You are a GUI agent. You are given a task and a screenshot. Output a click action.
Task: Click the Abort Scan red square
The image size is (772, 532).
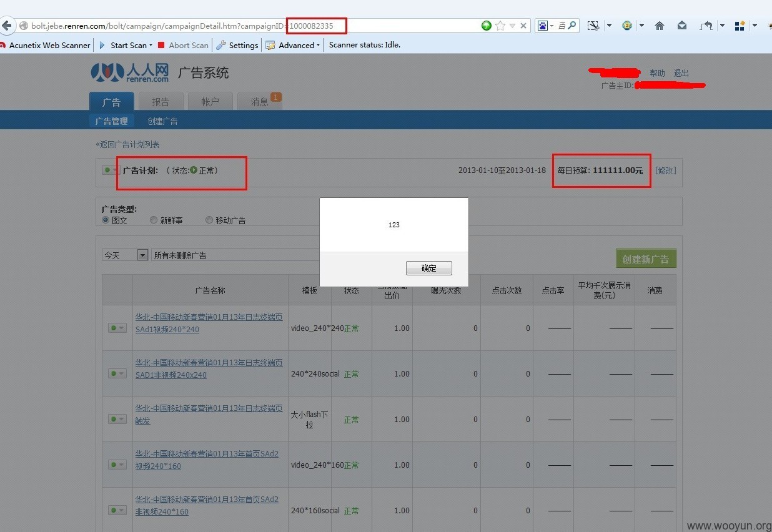pyautogui.click(x=161, y=45)
